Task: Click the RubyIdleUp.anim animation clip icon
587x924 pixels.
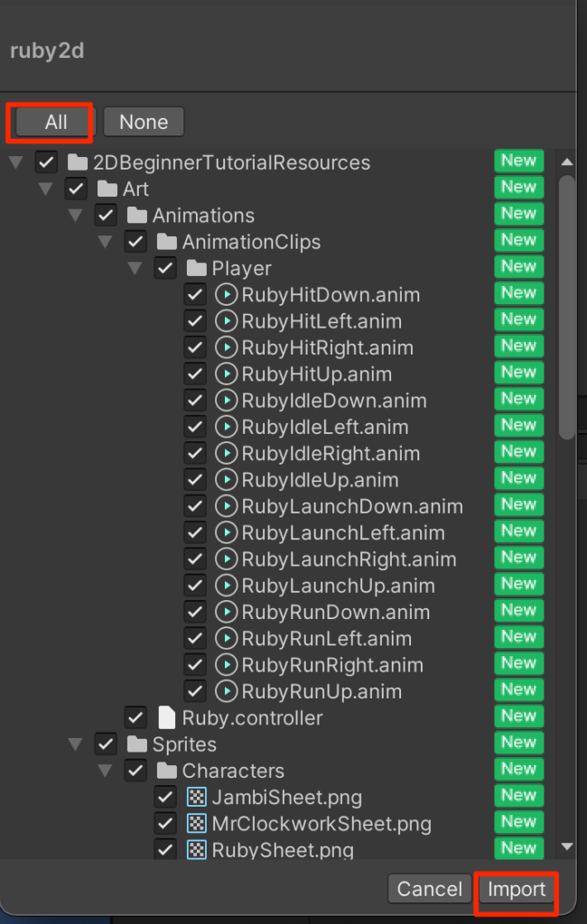Action: (x=226, y=480)
